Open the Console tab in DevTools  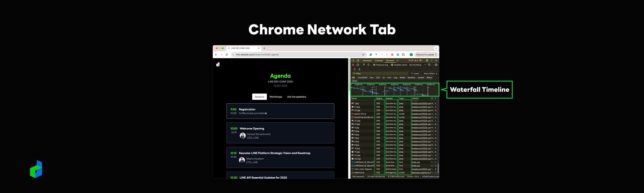379,61
